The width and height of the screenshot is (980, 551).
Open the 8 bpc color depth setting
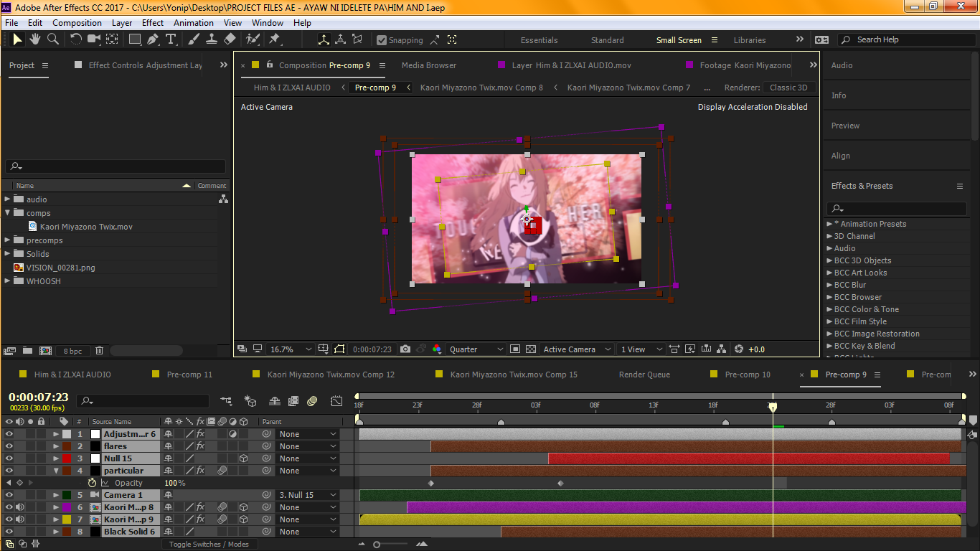coord(73,351)
